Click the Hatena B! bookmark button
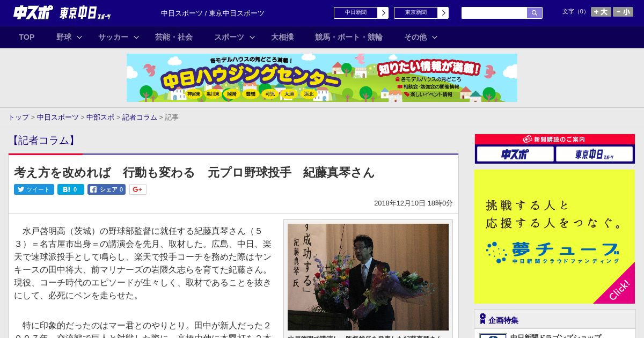This screenshot has height=338, width=644. click(71, 189)
